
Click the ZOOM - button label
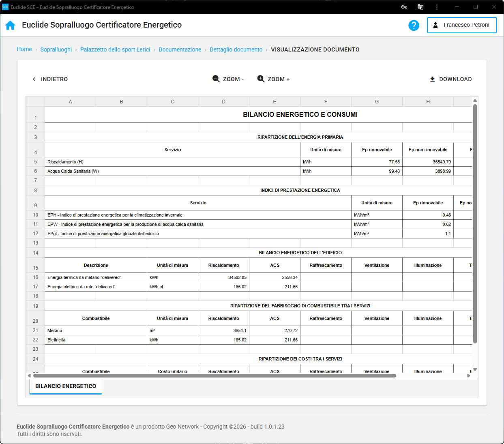pos(233,79)
